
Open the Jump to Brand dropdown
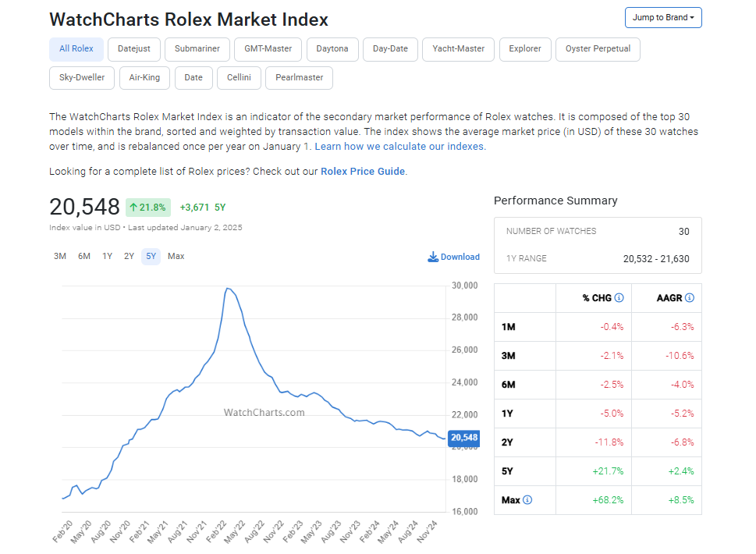[x=663, y=17]
